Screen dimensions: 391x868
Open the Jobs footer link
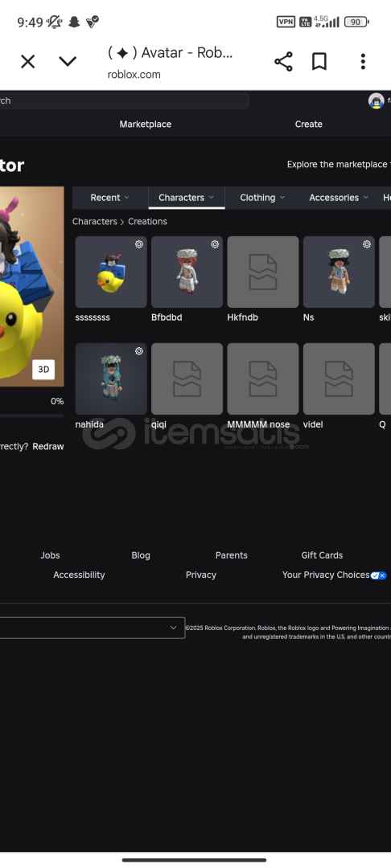pyautogui.click(x=50, y=555)
